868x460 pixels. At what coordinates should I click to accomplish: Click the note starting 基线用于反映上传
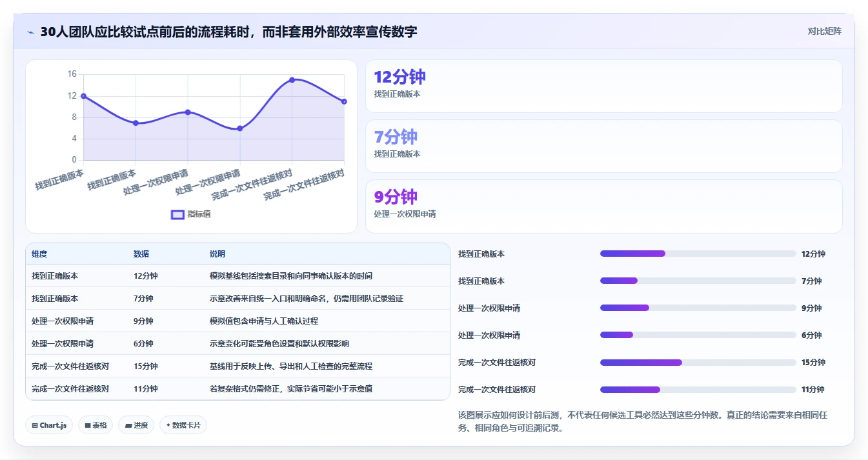click(291, 366)
